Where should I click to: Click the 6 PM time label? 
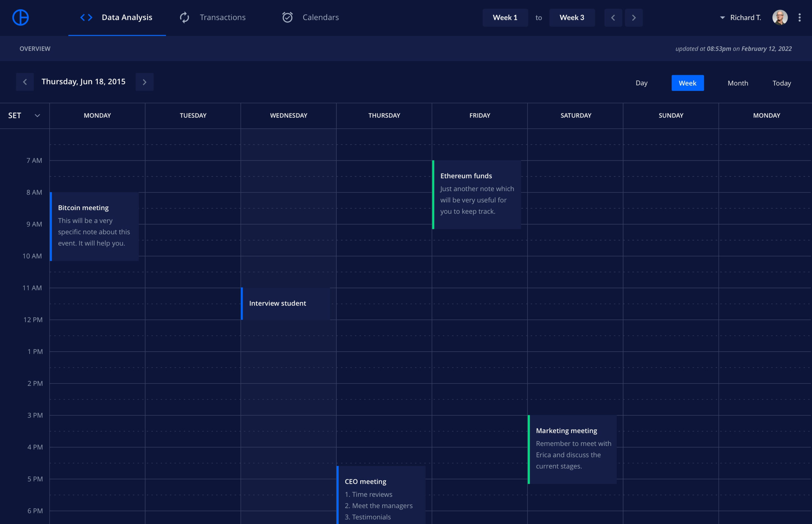click(x=35, y=511)
